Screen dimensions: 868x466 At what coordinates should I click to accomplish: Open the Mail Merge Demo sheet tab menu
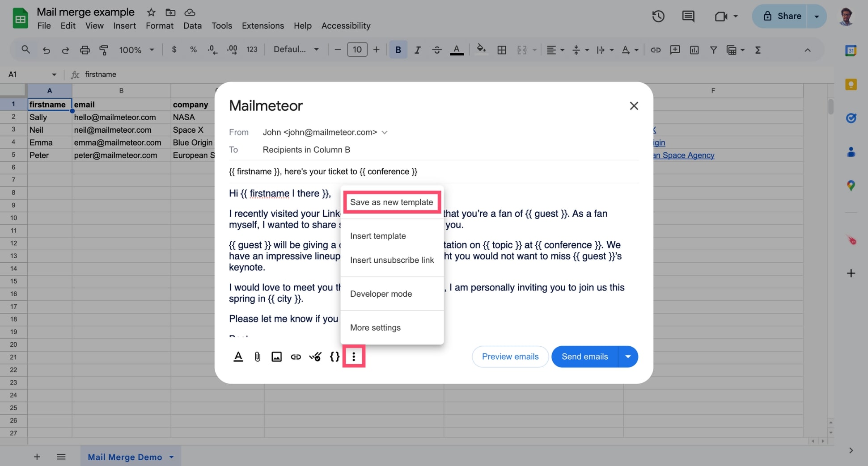pyautogui.click(x=171, y=457)
